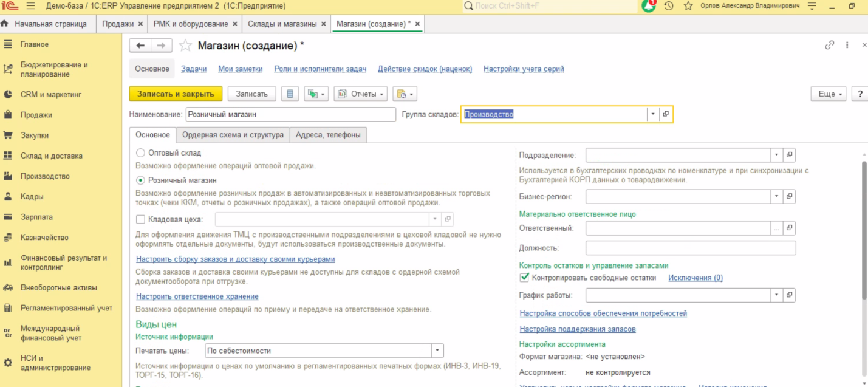
Task: Switch to Ордерная схема и структура tab
Action: (x=233, y=135)
